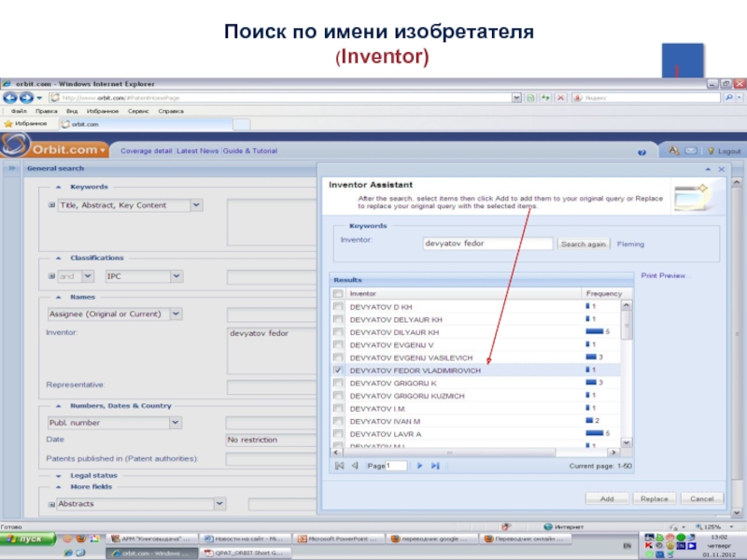Switch to Microsoft PowerPoint in the taskbar

tap(340, 539)
